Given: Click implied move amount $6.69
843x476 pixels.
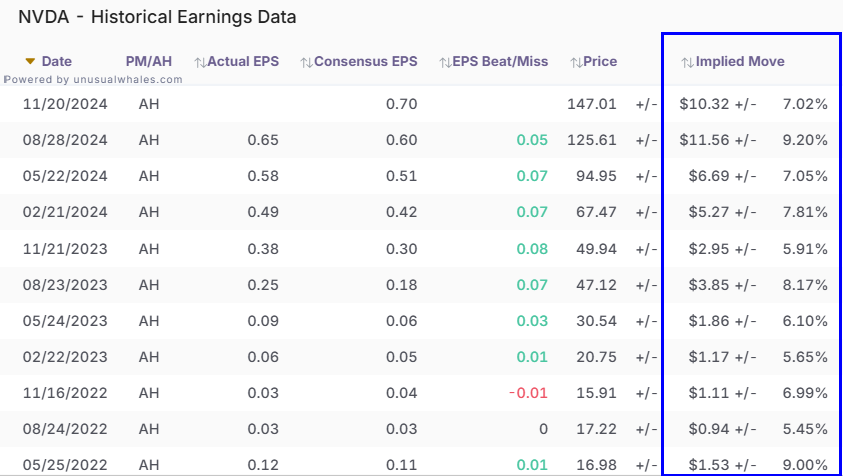Looking at the screenshot, I should pyautogui.click(x=709, y=176).
